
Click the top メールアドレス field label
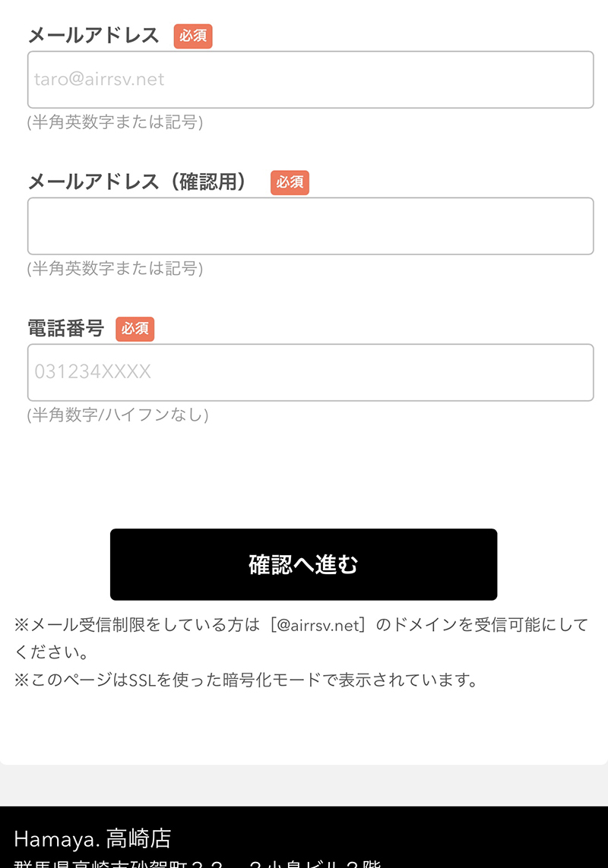click(x=93, y=36)
